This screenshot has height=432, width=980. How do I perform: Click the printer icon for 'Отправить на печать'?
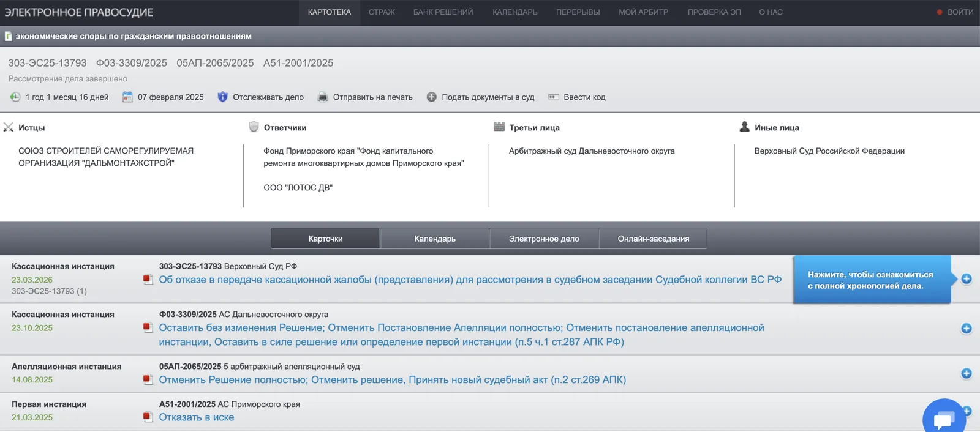tap(323, 97)
